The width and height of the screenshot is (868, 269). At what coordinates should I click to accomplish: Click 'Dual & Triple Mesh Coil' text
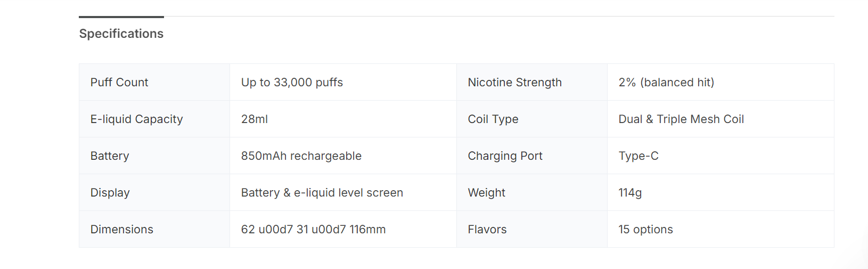681,119
